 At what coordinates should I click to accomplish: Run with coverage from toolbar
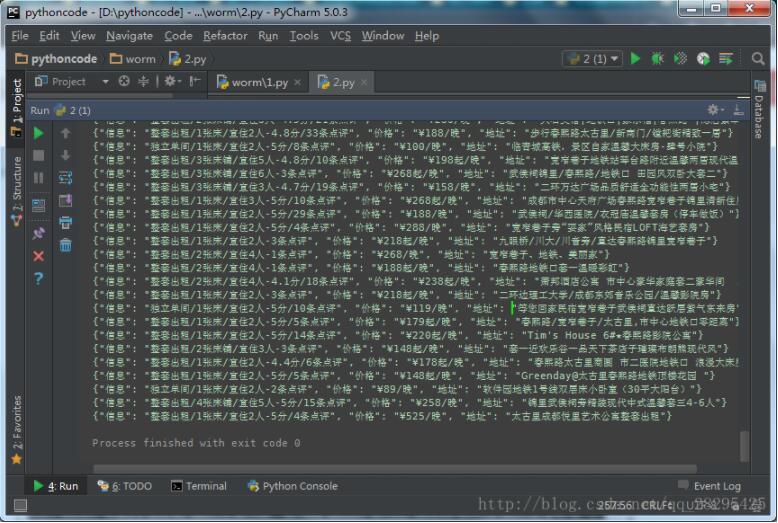point(680,59)
